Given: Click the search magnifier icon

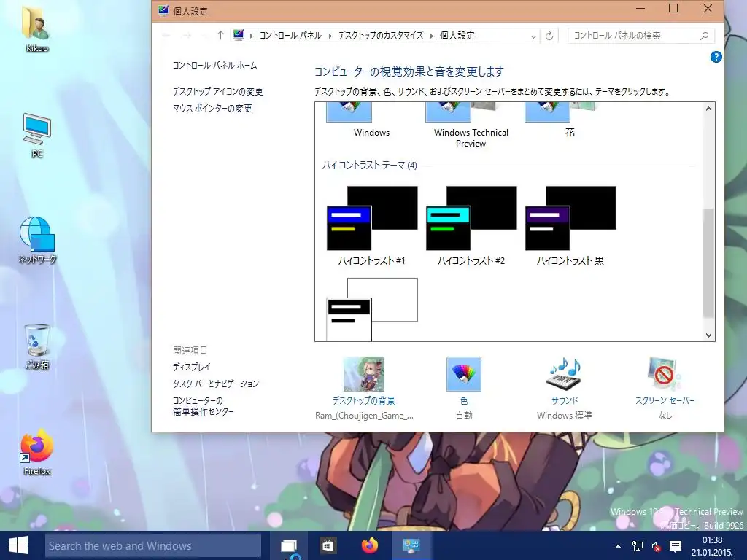Looking at the screenshot, I should (x=705, y=36).
